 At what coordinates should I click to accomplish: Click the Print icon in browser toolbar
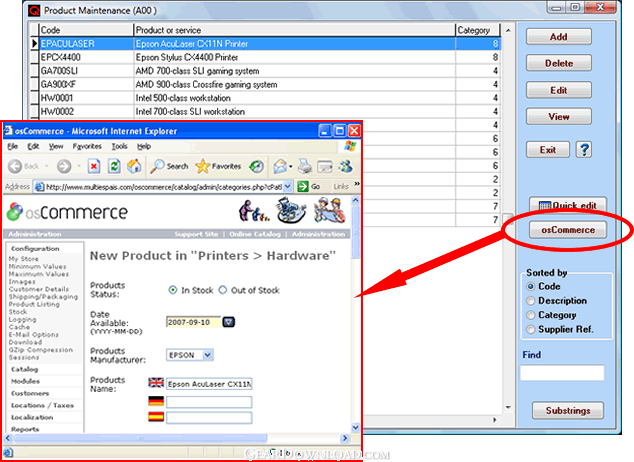[x=305, y=166]
